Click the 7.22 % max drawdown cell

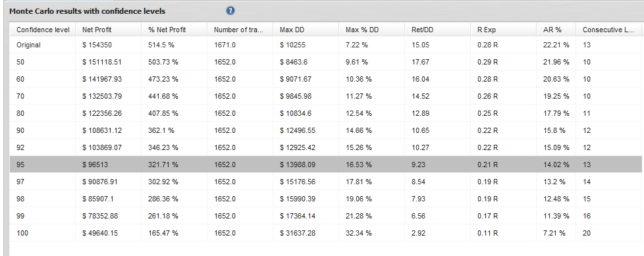356,45
